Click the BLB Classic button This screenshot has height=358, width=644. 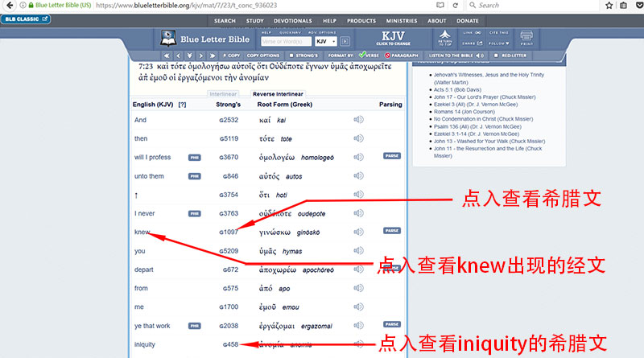(26, 19)
